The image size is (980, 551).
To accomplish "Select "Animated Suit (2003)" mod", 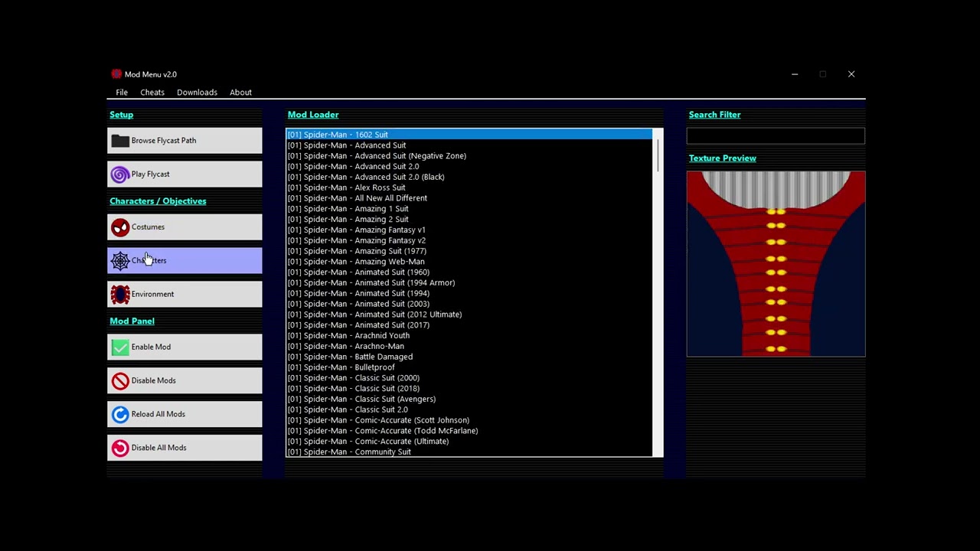I will click(x=469, y=305).
